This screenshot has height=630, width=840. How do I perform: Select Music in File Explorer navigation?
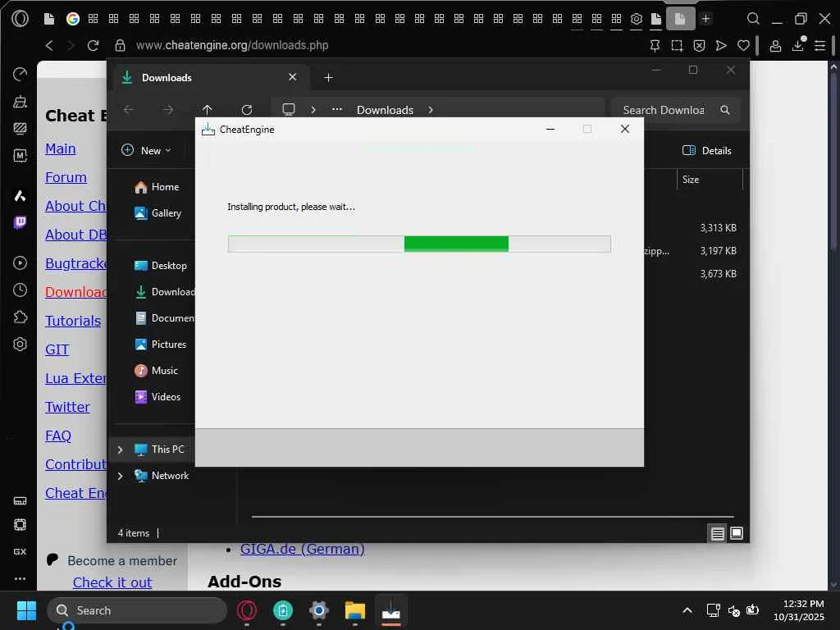point(156,371)
